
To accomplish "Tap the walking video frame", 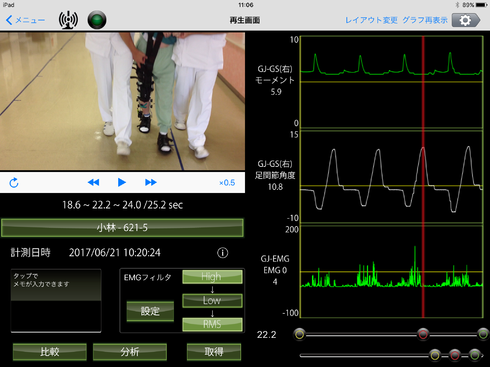I will tap(122, 101).
